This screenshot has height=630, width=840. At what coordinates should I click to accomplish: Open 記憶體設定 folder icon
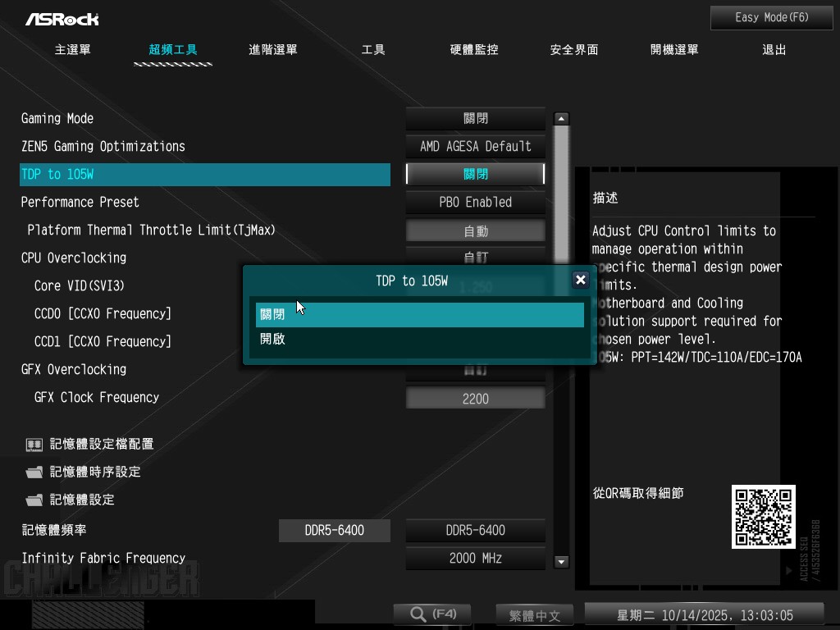click(34, 500)
